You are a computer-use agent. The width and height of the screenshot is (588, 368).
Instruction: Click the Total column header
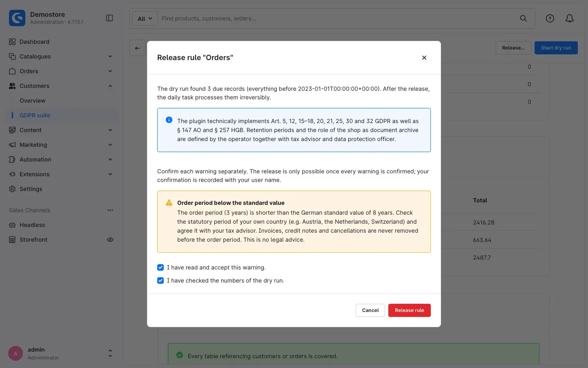pos(480,200)
